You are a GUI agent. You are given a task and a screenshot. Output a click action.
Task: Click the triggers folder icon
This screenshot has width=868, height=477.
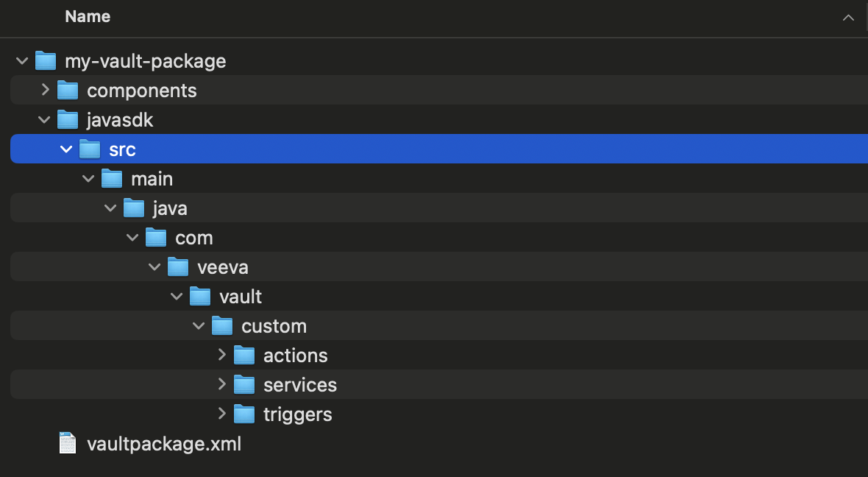[x=243, y=414]
